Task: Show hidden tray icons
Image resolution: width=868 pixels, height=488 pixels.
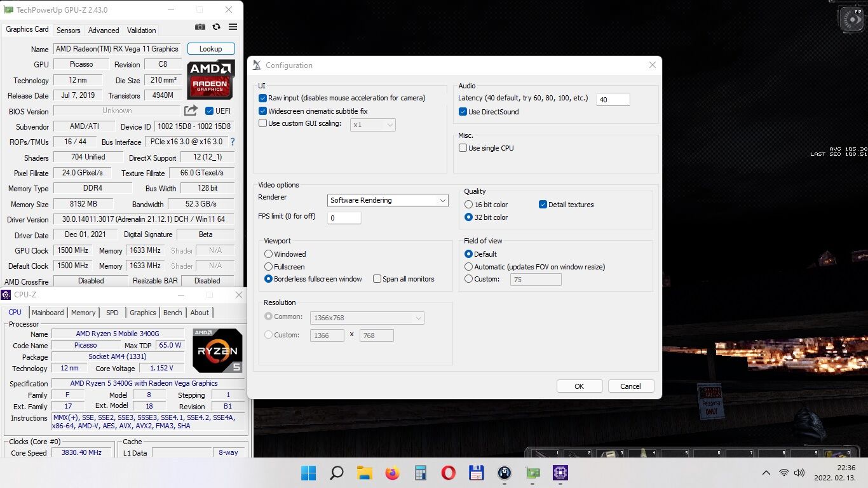Action: [766, 473]
